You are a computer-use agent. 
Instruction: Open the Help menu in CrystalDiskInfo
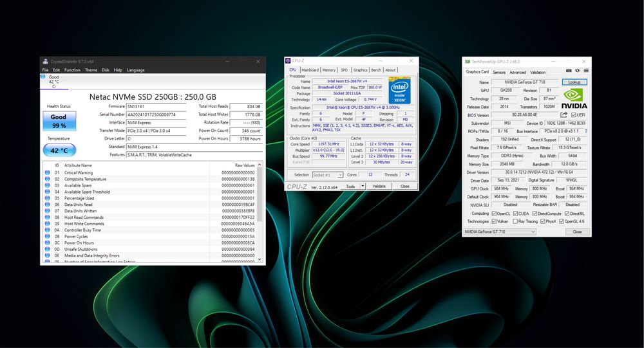point(118,70)
